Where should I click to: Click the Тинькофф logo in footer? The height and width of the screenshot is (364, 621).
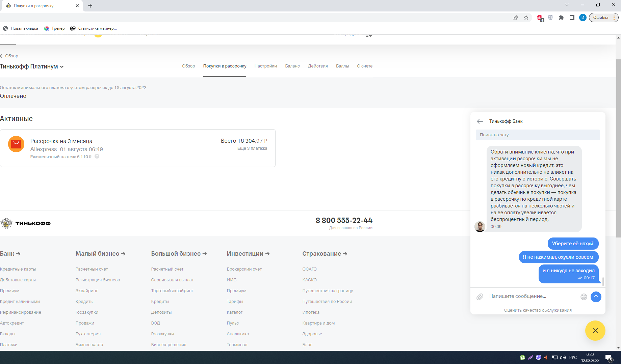tap(25, 223)
